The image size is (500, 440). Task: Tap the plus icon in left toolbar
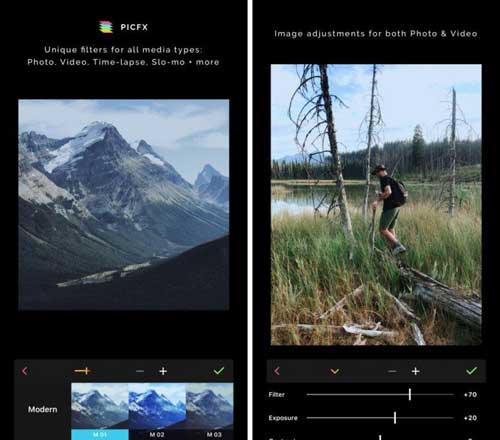[x=163, y=371]
